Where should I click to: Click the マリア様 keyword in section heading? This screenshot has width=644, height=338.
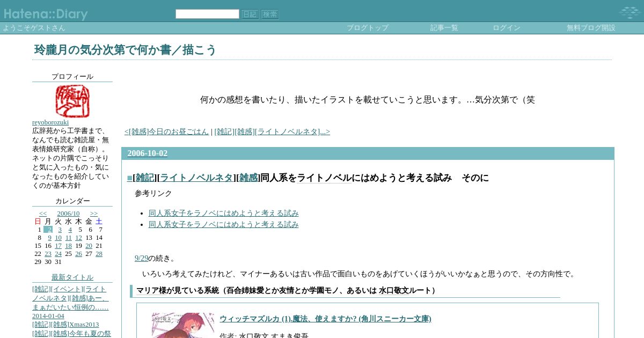[152, 291]
